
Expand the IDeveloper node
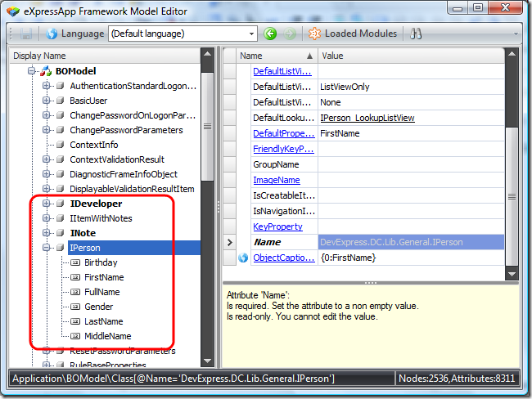click(46, 204)
